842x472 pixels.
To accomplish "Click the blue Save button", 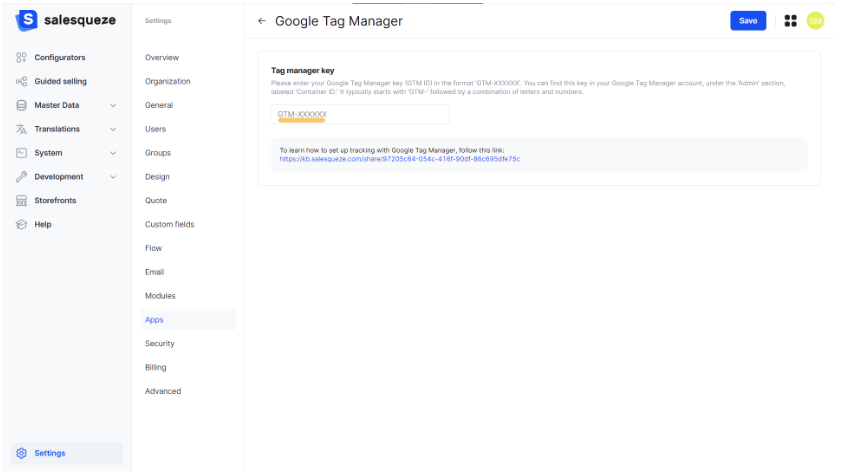I will click(748, 21).
